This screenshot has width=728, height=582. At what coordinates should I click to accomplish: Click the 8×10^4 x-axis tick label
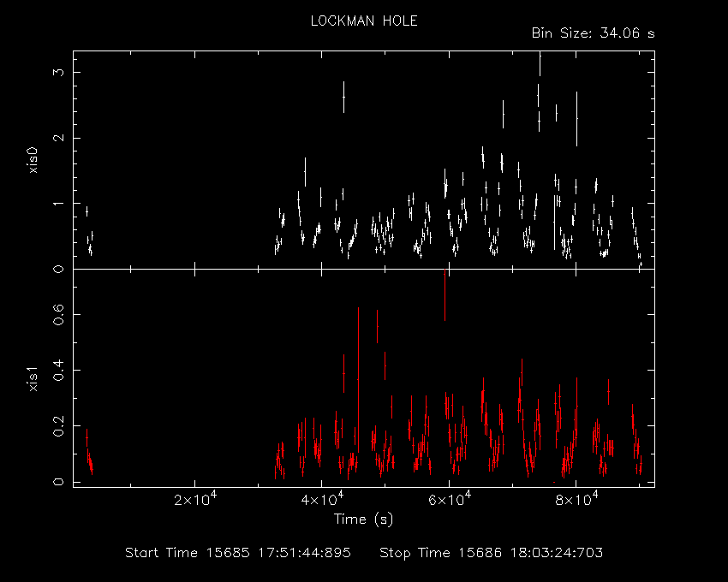pyautogui.click(x=576, y=499)
